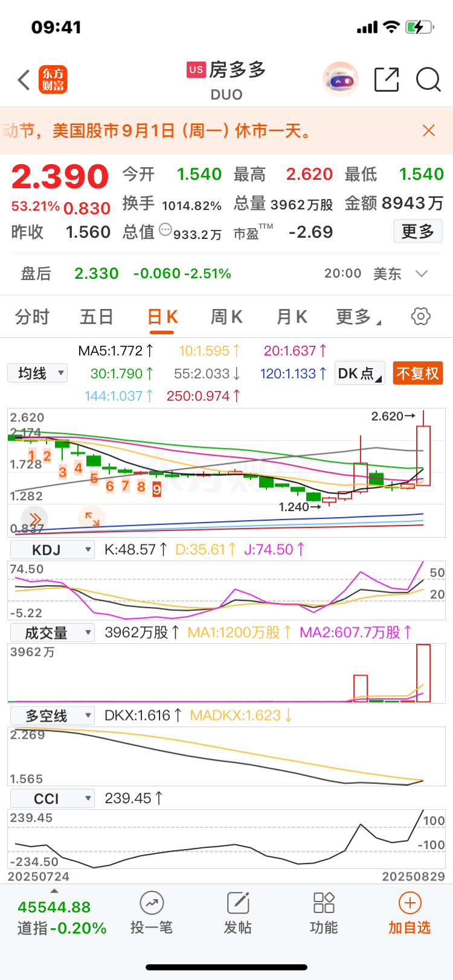
Task: Open the search magnifier icon
Action: pyautogui.click(x=428, y=80)
